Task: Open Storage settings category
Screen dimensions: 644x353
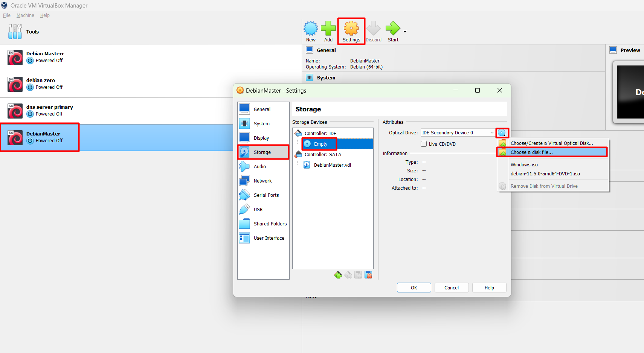Action: [x=263, y=152]
